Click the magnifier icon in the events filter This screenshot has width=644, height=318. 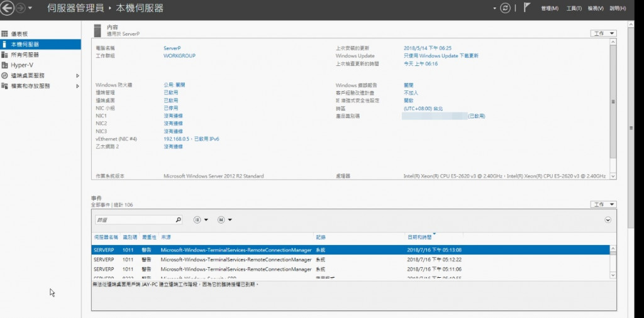178,220
